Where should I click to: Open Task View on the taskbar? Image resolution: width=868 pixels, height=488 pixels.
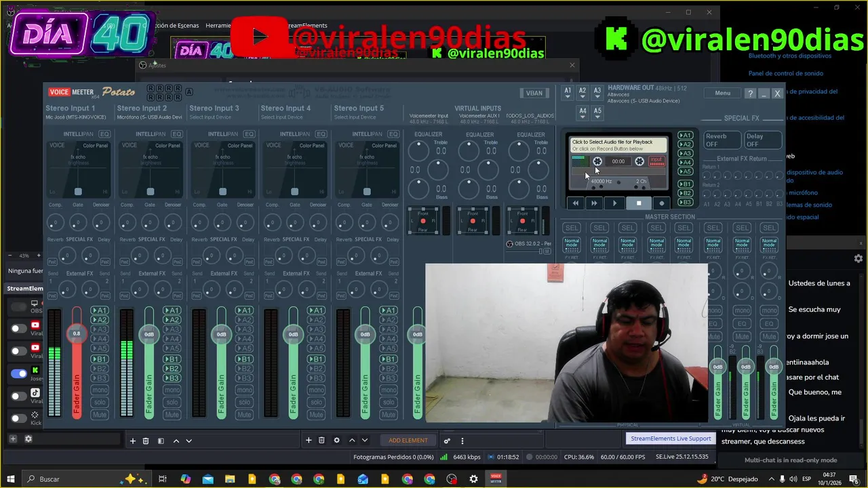click(163, 479)
